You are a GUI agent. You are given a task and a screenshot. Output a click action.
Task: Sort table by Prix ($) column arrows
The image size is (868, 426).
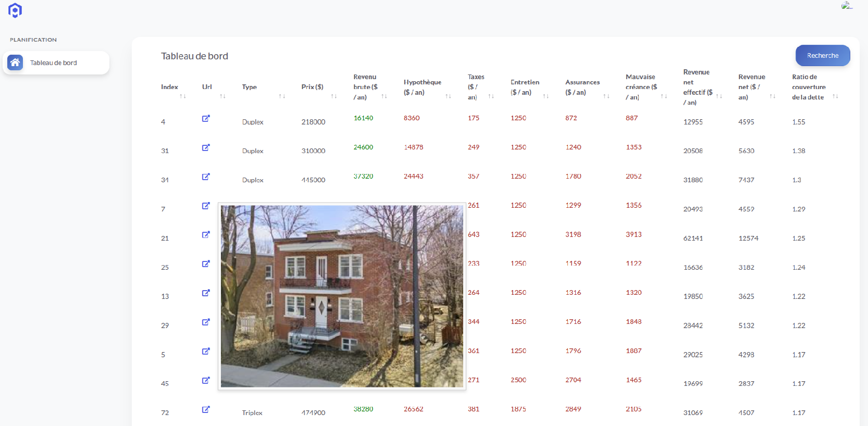(334, 96)
